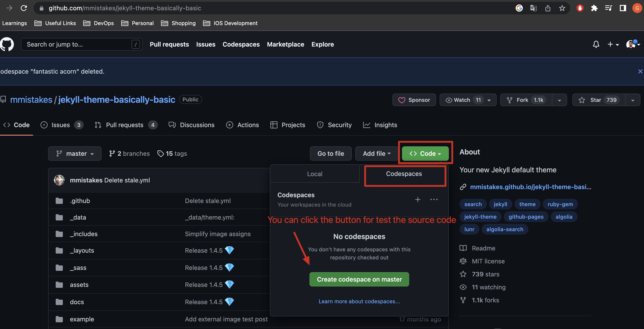Open the .github folder
The width and height of the screenshot is (644, 329).
point(80,201)
